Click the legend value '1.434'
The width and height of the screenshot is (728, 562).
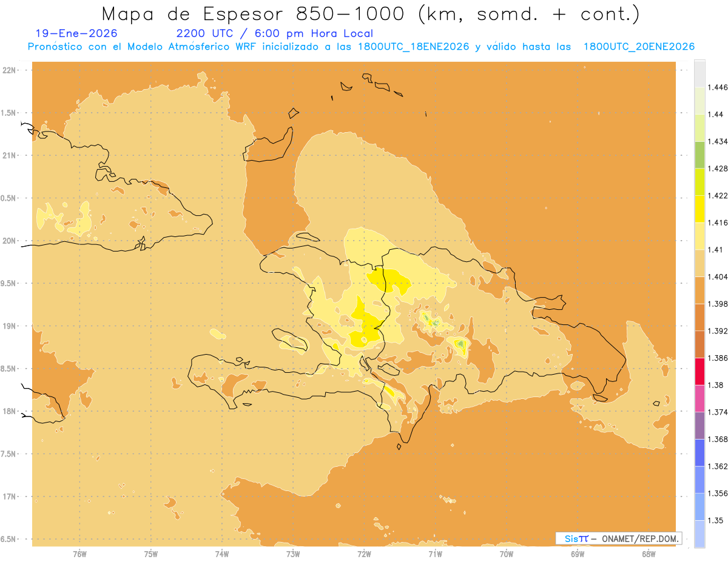[718, 141]
